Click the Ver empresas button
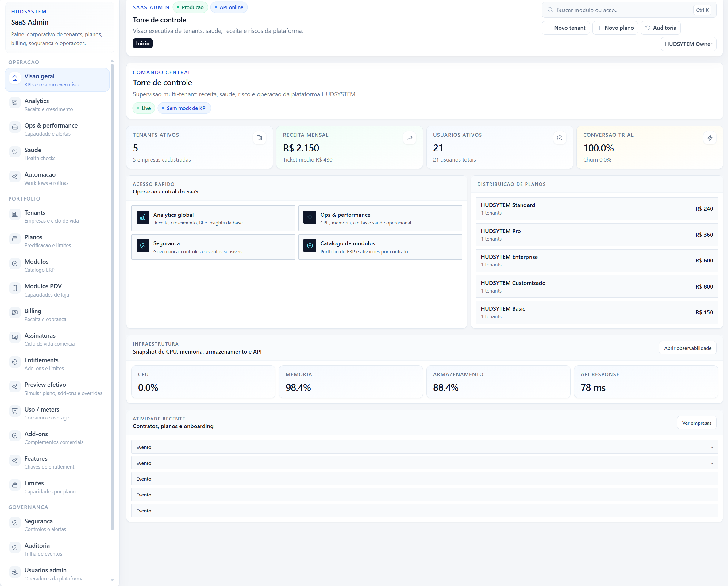Viewport: 728px width, 586px height. pyautogui.click(x=696, y=423)
